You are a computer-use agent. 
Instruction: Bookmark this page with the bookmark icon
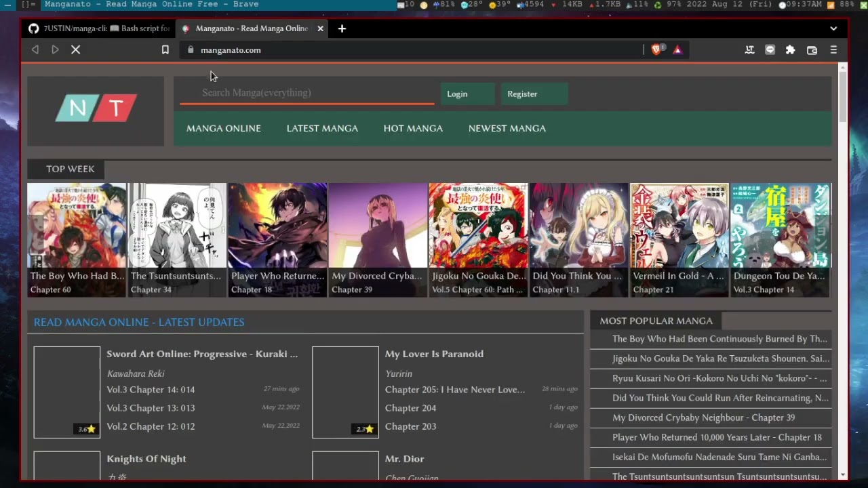coord(165,49)
